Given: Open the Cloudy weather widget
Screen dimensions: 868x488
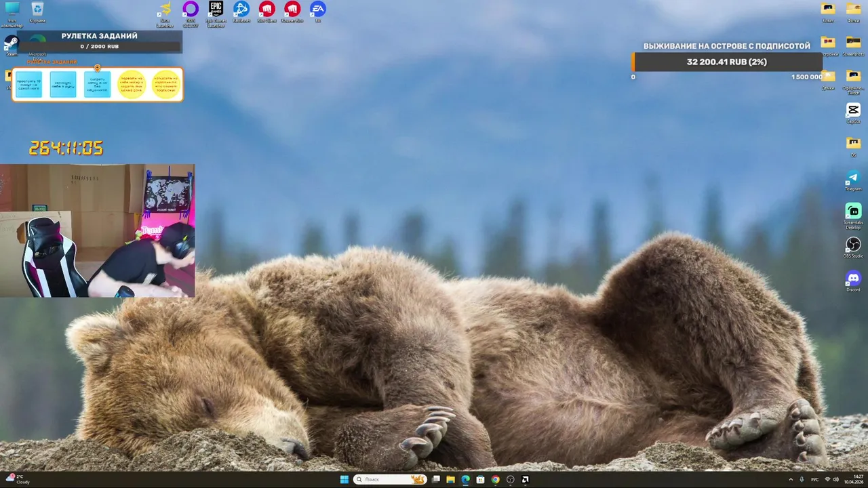Looking at the screenshot, I should [17, 479].
